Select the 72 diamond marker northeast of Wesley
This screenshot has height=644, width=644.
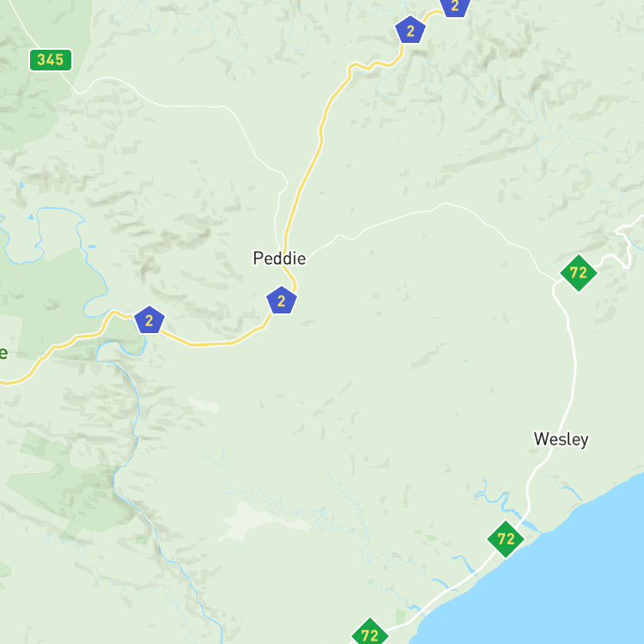(x=578, y=273)
